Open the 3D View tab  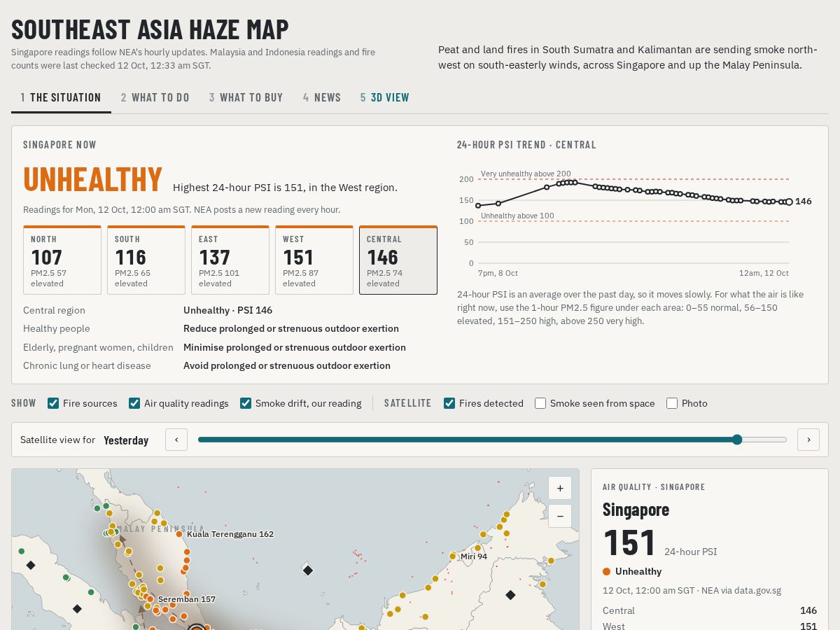(x=385, y=98)
